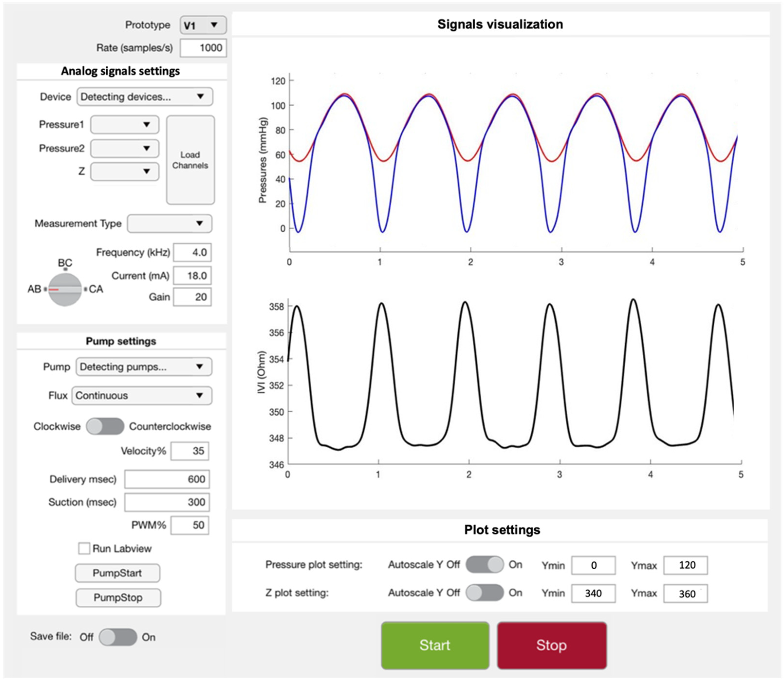Click the Rate samples/s input field

203,48
